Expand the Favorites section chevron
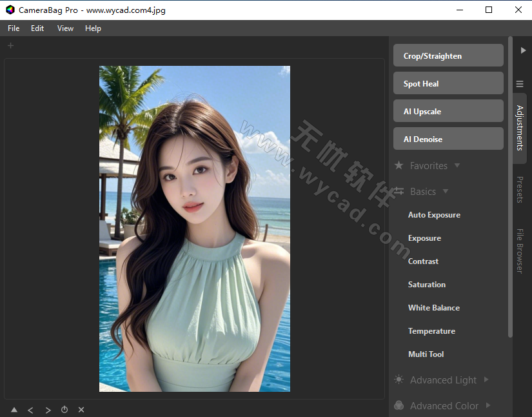The width and height of the screenshot is (532, 417). [x=457, y=165]
